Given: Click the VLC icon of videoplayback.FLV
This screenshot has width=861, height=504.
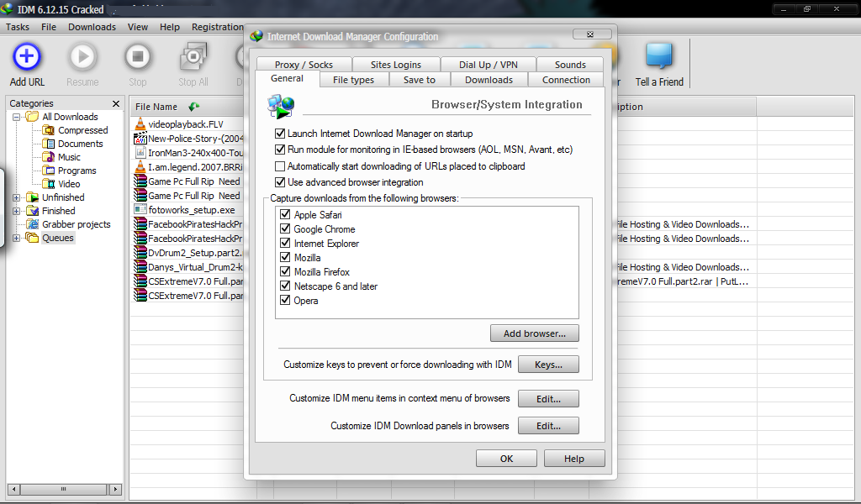Looking at the screenshot, I should pyautogui.click(x=140, y=124).
